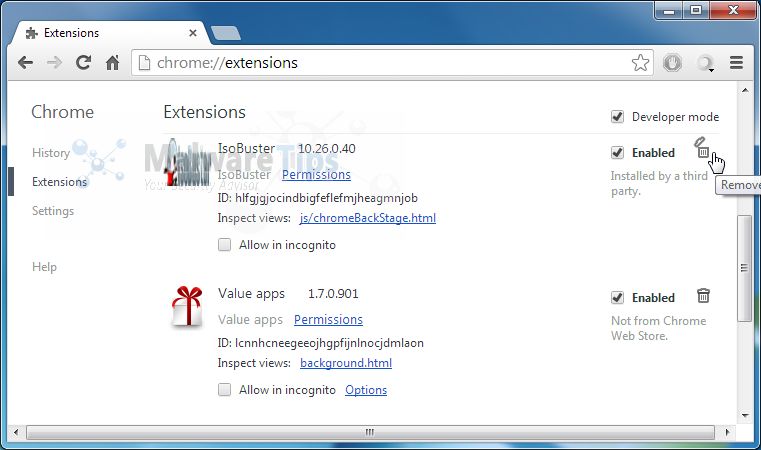This screenshot has width=761, height=450.
Task: Maximize the Chrome window
Action: coord(695,10)
